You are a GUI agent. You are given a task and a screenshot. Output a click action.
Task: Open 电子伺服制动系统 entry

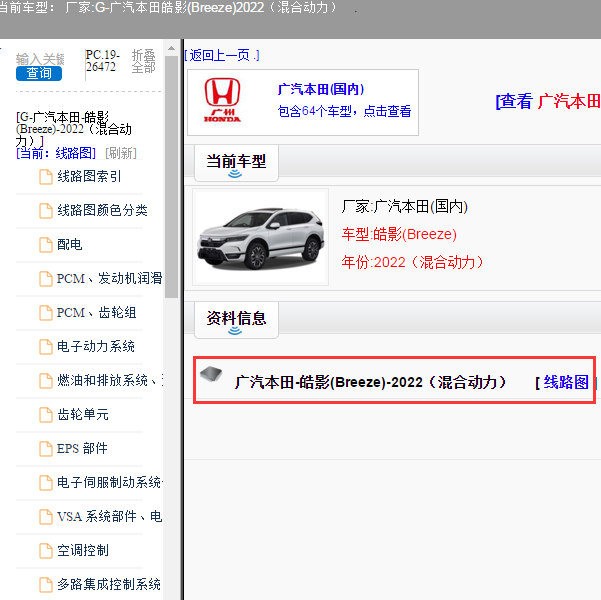(x=109, y=482)
